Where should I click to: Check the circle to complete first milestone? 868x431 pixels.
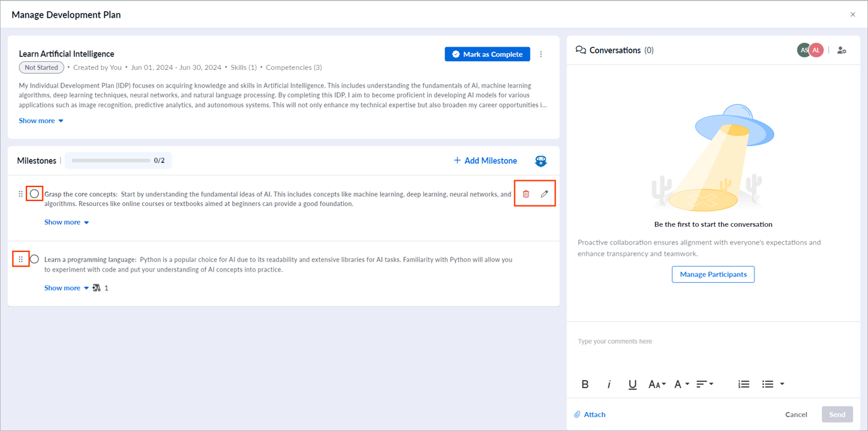click(34, 193)
